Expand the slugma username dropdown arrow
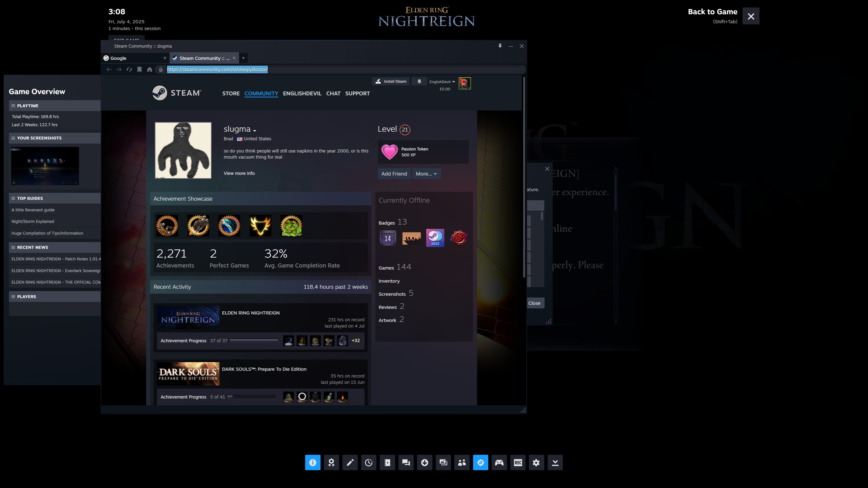Image resolution: width=868 pixels, height=488 pixels. [x=255, y=131]
